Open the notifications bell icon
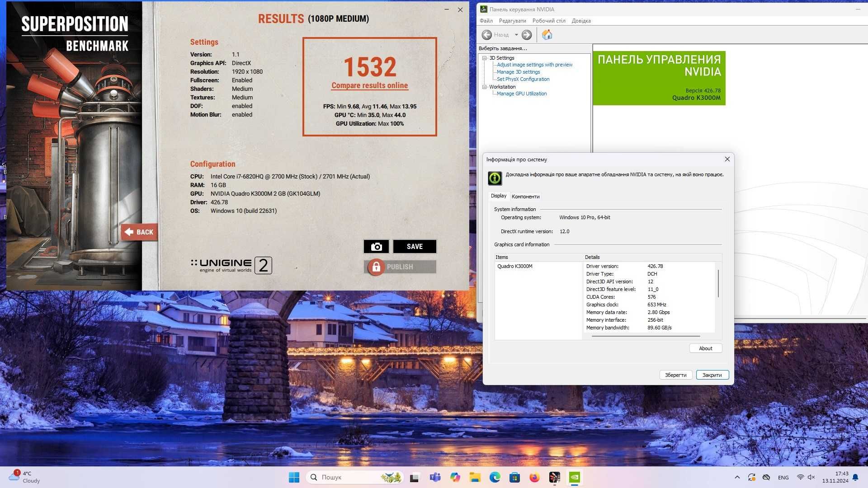This screenshot has height=488, width=868. pyautogui.click(x=855, y=477)
